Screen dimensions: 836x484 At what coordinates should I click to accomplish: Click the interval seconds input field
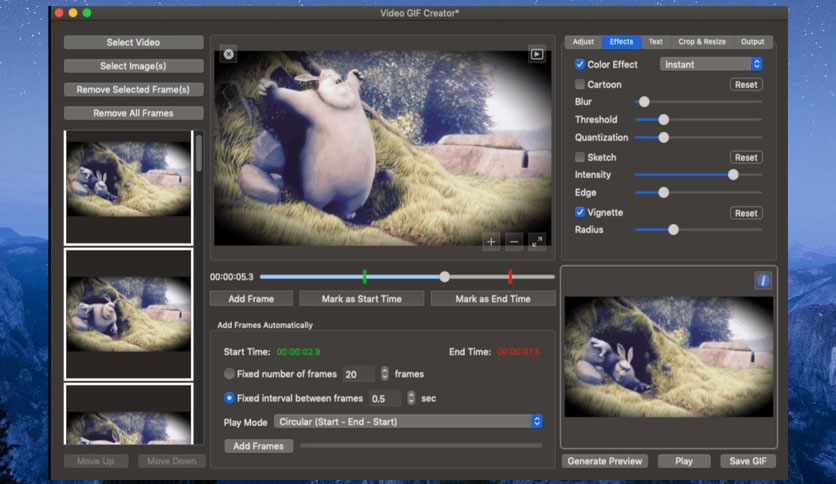pyautogui.click(x=385, y=398)
